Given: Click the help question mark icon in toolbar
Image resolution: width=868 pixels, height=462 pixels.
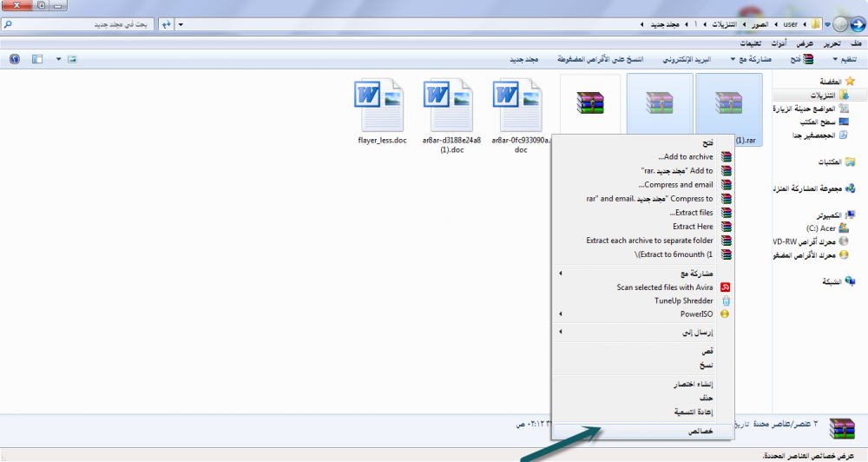Looking at the screenshot, I should [x=14, y=59].
